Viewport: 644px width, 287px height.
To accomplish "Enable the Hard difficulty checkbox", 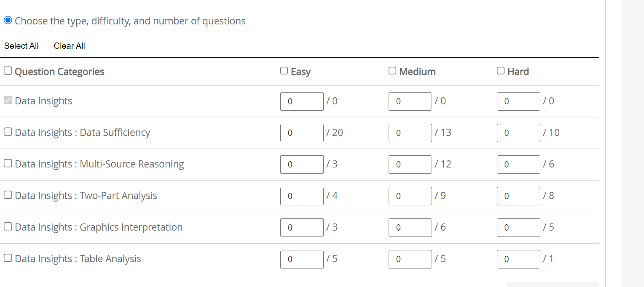I will (x=500, y=70).
